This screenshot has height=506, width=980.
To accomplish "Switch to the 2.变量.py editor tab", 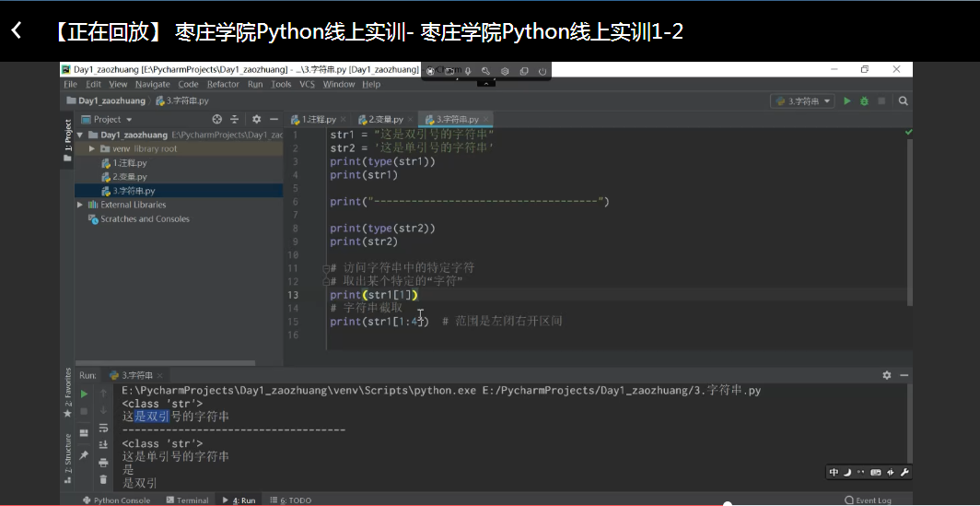I will (379, 119).
